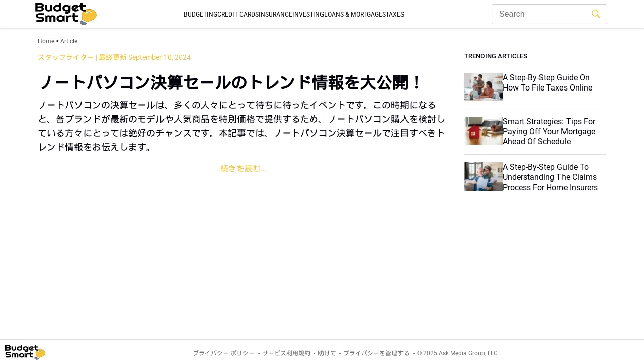
Task: Click the search magnifier icon
Action: pyautogui.click(x=596, y=14)
